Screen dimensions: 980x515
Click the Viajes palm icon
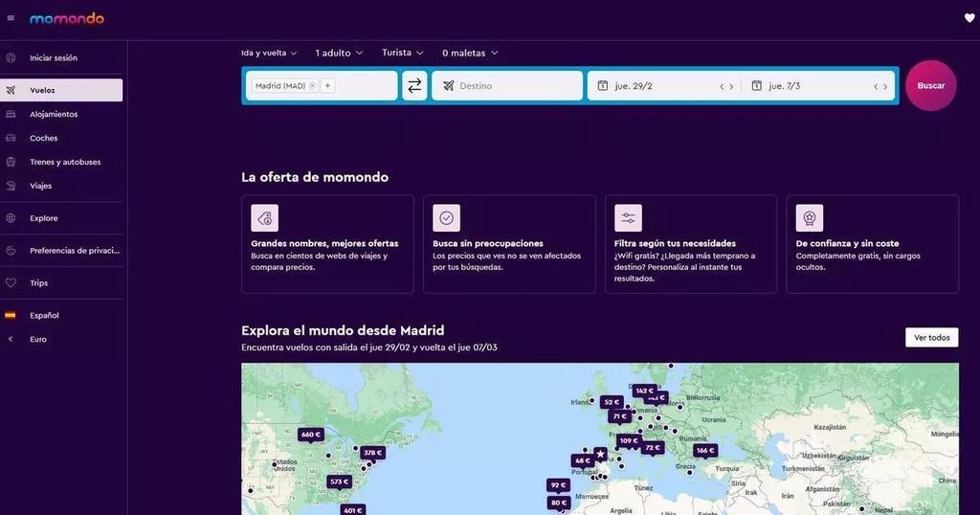click(x=11, y=185)
